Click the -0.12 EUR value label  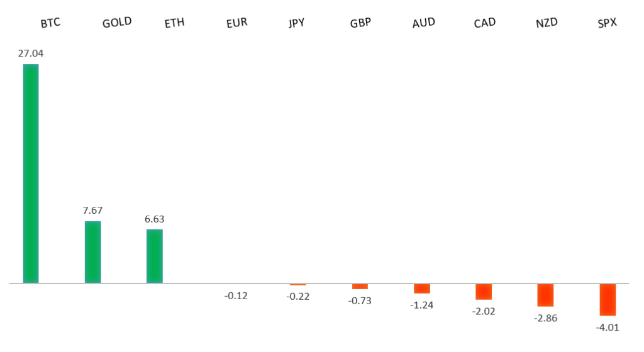tap(236, 295)
